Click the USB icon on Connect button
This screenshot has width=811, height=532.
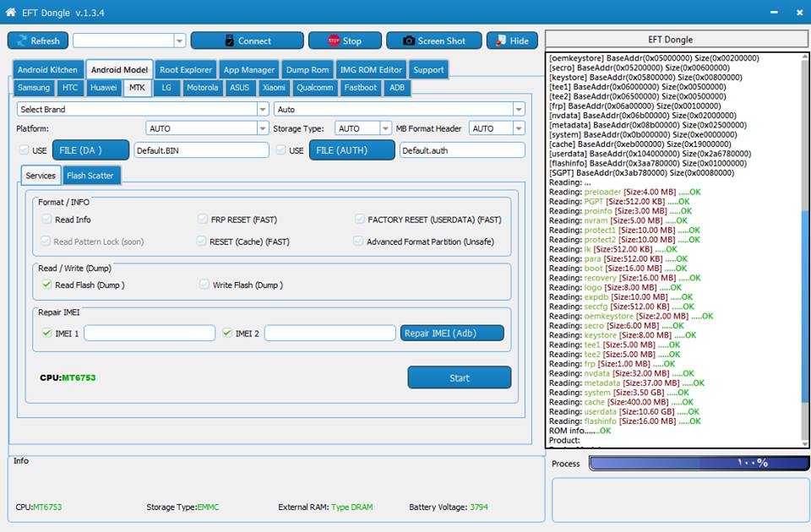point(230,41)
